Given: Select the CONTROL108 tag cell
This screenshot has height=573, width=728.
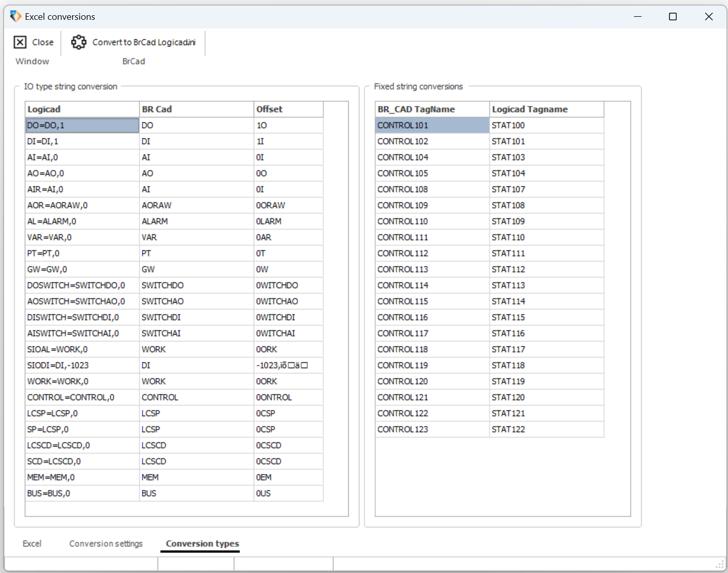Looking at the screenshot, I should [x=432, y=189].
